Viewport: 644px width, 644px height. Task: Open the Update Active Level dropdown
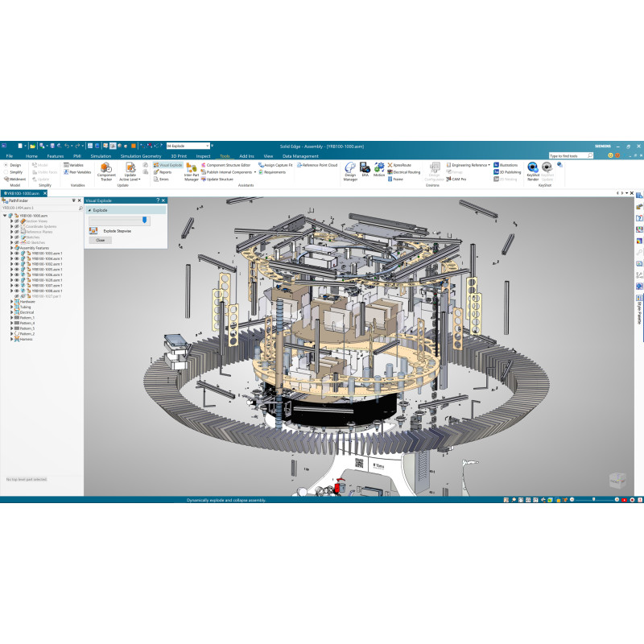point(130,180)
